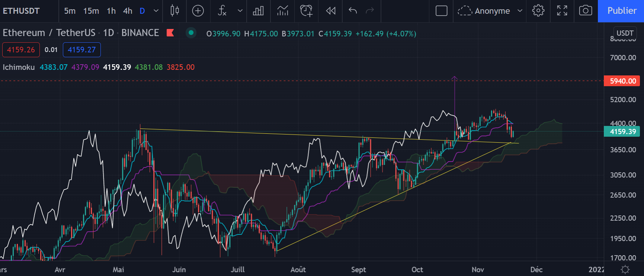Expand the timeframe interval dropdown arrow
644x276 pixels.
click(156, 11)
